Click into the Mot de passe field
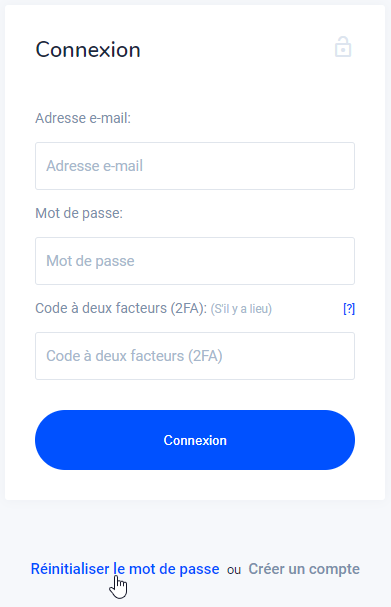391x607 pixels. (195, 261)
